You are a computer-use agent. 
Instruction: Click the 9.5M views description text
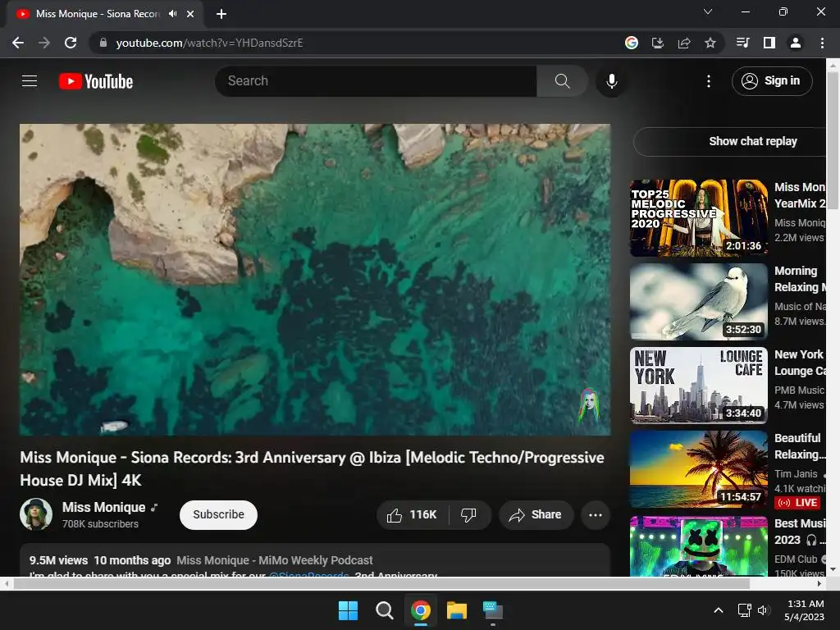pyautogui.click(x=58, y=560)
